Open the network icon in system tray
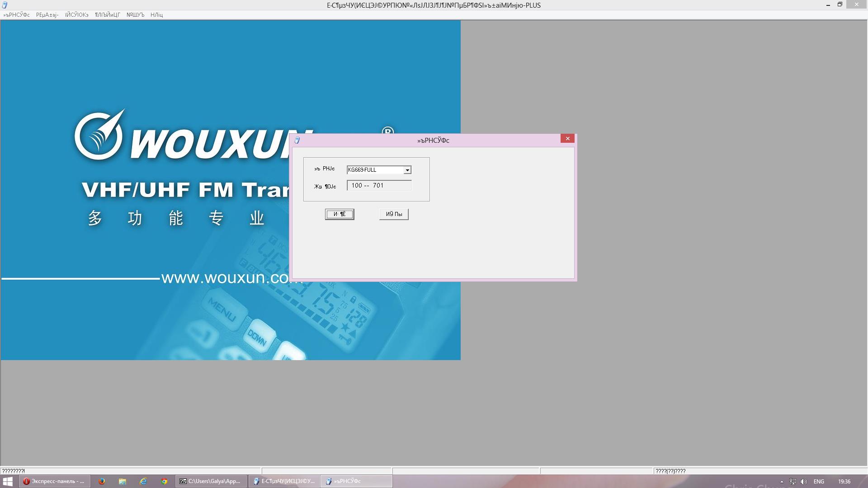Image resolution: width=868 pixels, height=488 pixels. pos(793,482)
